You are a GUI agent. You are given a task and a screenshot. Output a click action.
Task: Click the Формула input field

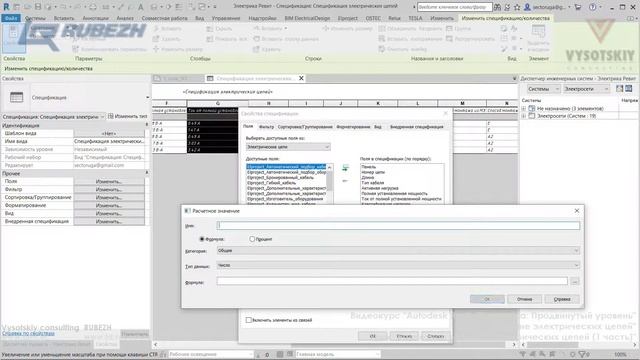(x=392, y=281)
